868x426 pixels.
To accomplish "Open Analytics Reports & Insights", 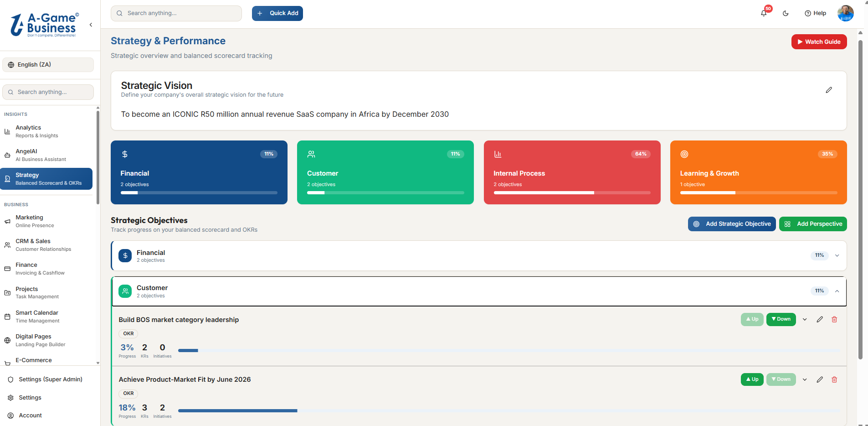I will tap(46, 131).
